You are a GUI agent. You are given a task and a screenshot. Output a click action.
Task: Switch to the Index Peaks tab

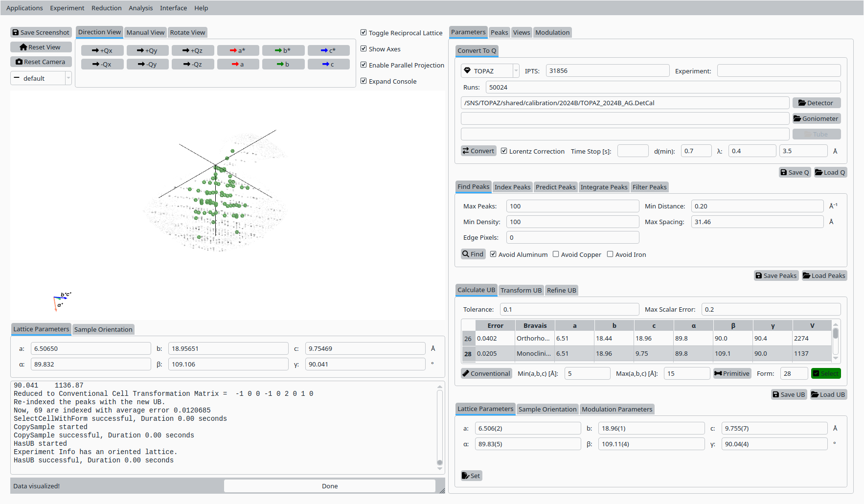click(x=512, y=187)
